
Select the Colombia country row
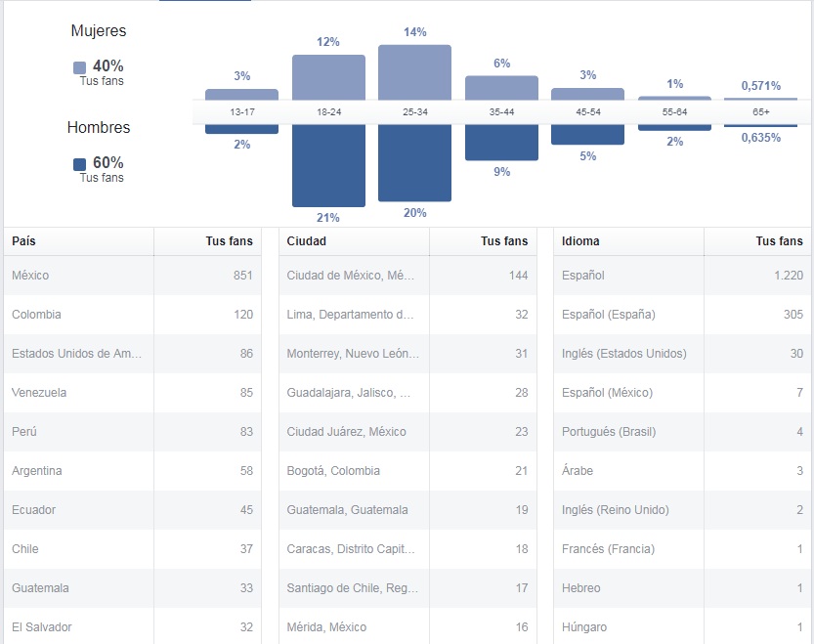click(132, 315)
